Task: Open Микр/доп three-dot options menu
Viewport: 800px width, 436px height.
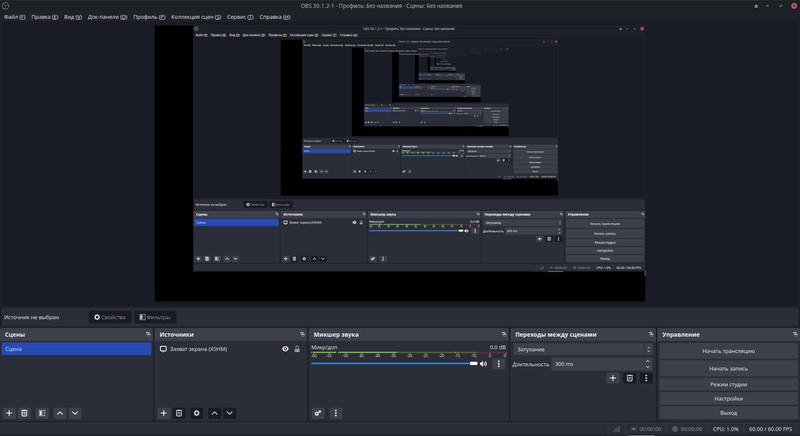Action: coord(498,364)
